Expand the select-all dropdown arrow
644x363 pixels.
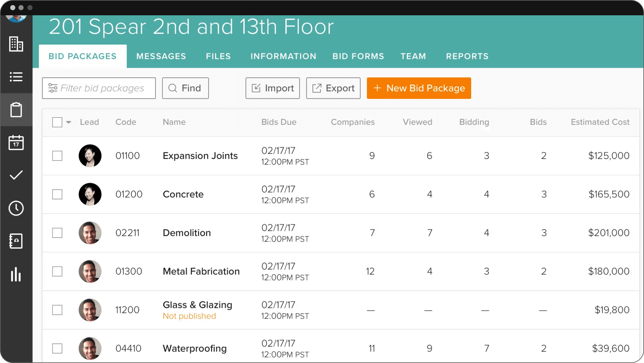(68, 122)
